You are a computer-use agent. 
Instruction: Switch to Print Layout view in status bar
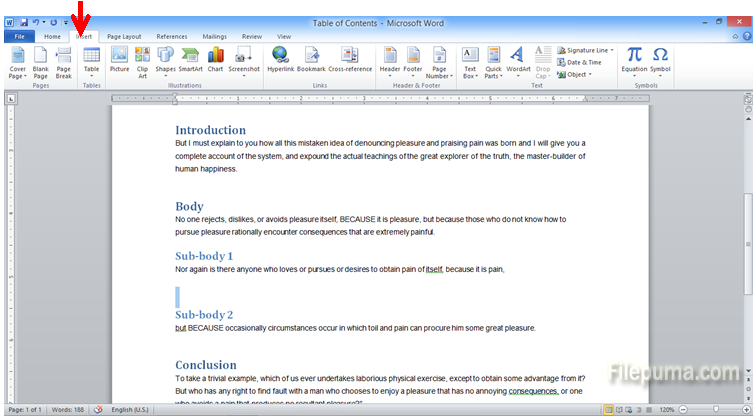pos(609,410)
